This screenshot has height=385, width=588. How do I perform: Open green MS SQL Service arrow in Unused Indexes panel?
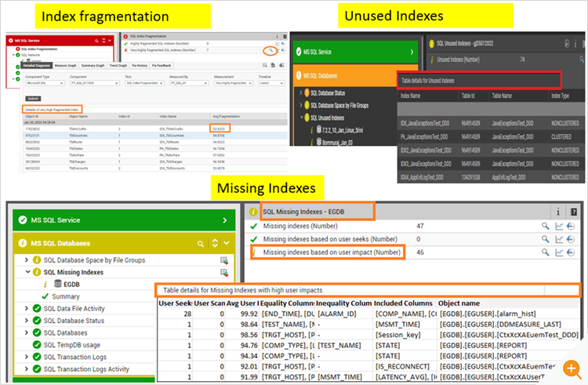tap(412, 52)
